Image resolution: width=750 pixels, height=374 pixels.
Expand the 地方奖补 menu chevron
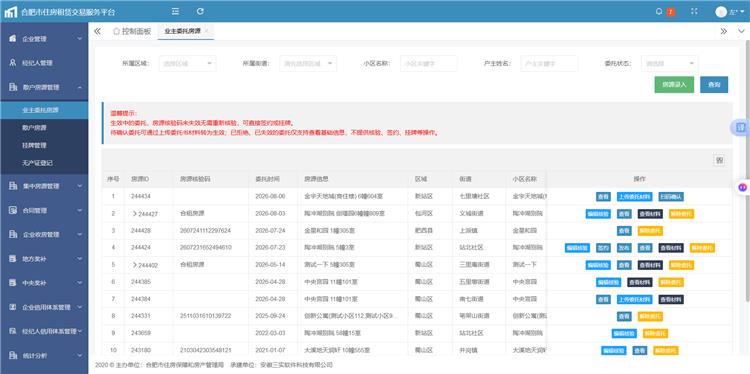pos(79,259)
